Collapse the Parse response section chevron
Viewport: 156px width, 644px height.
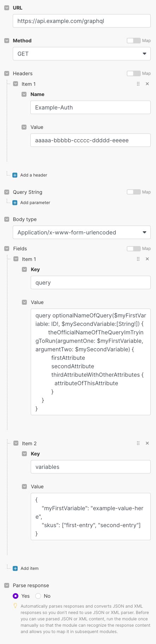tap(7, 585)
